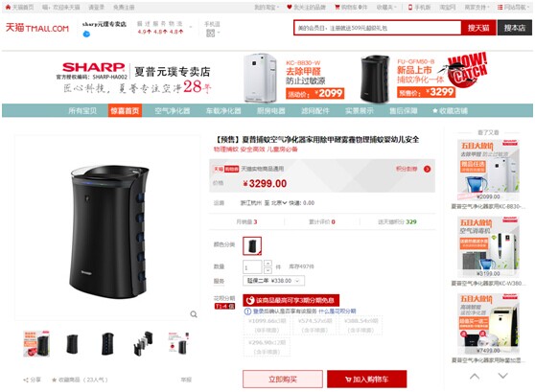The width and height of the screenshot is (535, 392).
Task: Click the share icon below thumbnails
Action: click(26, 380)
